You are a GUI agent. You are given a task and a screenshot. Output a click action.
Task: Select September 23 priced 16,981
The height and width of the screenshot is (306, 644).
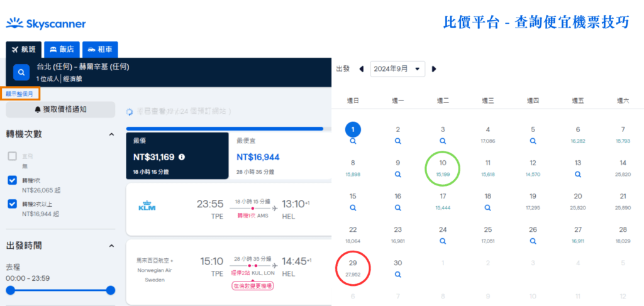(397, 235)
